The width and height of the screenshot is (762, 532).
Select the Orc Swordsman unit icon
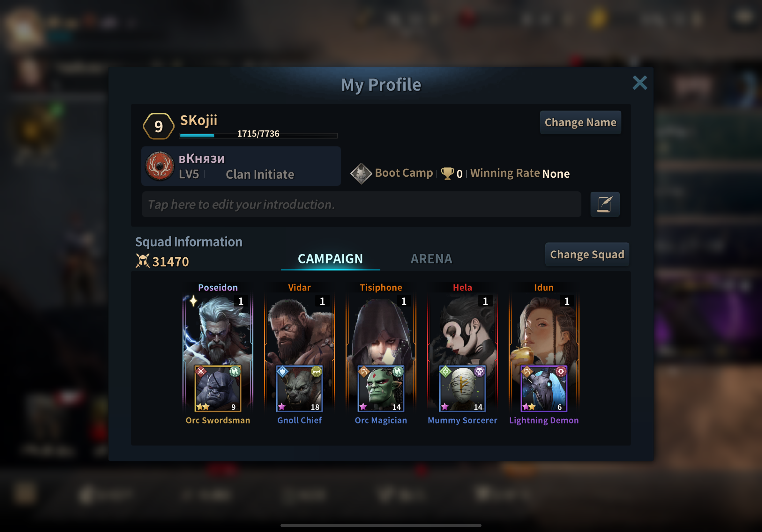[x=218, y=388]
